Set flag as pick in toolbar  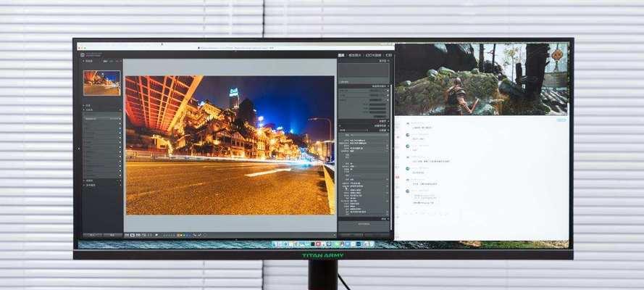(156, 235)
